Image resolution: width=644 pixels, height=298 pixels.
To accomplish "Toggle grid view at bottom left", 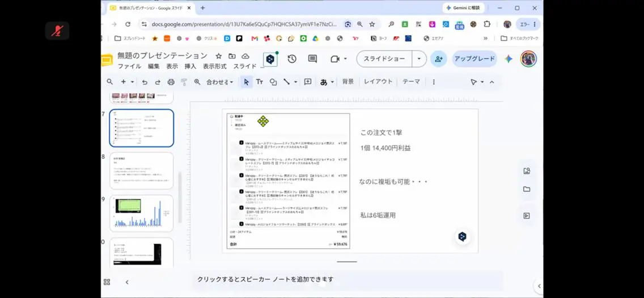I will coord(107,282).
